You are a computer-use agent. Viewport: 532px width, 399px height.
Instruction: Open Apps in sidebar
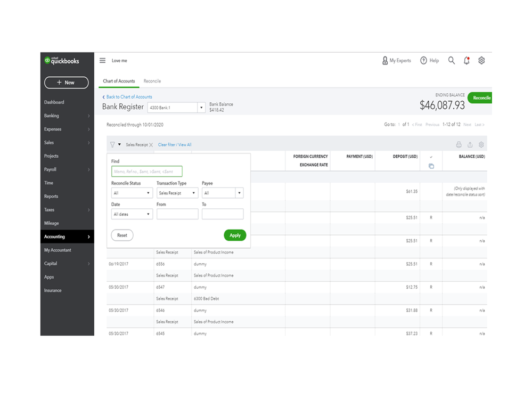pos(49,277)
